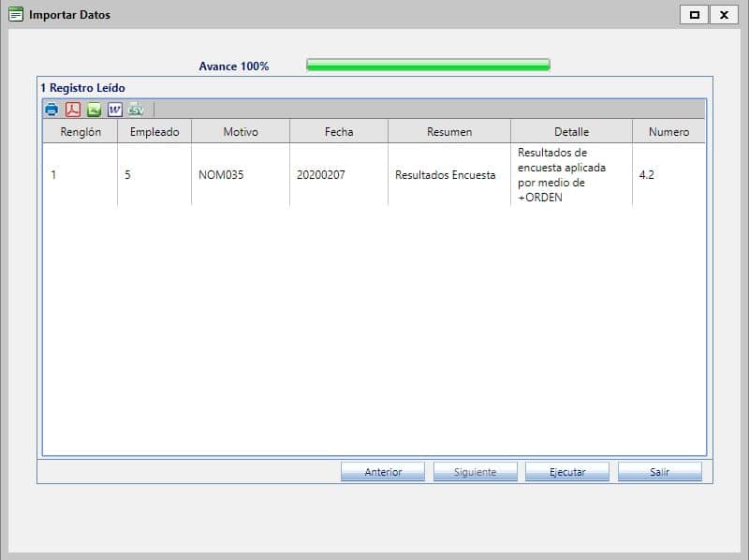Select the Numero column header

point(668,132)
